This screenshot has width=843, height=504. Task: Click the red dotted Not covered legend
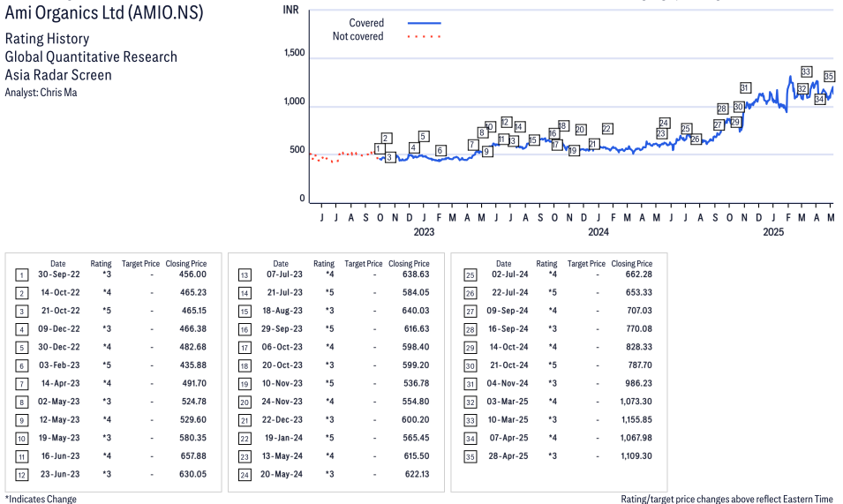(425, 36)
